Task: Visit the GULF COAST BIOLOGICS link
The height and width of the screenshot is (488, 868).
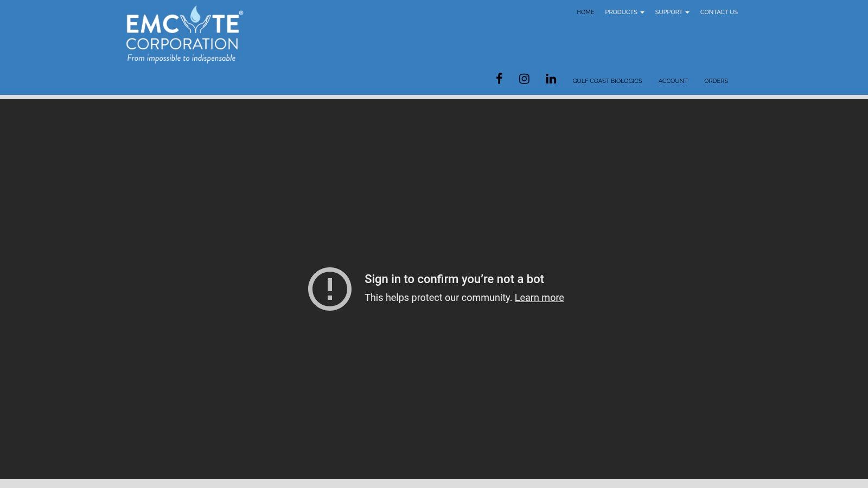Action: pos(607,81)
